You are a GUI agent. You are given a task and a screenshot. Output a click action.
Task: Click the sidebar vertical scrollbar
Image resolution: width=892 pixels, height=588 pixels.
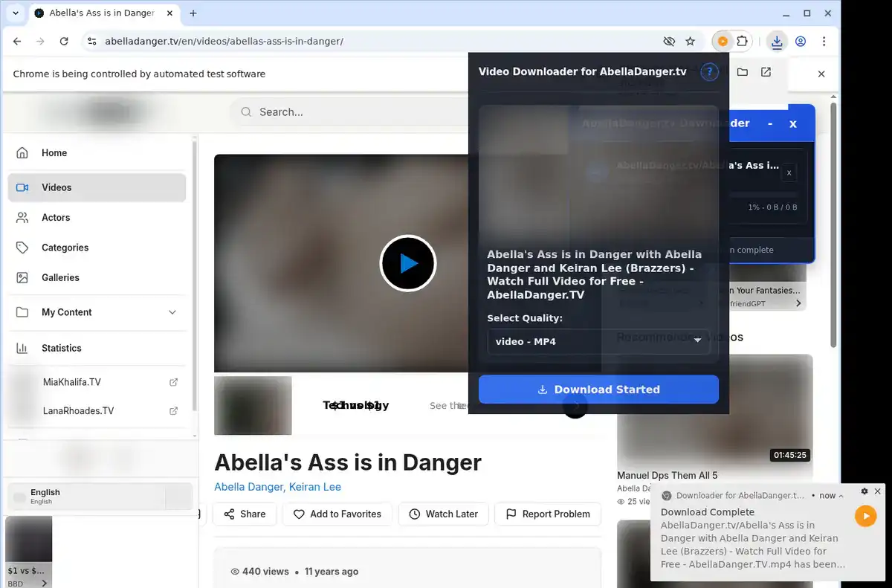coord(195,275)
